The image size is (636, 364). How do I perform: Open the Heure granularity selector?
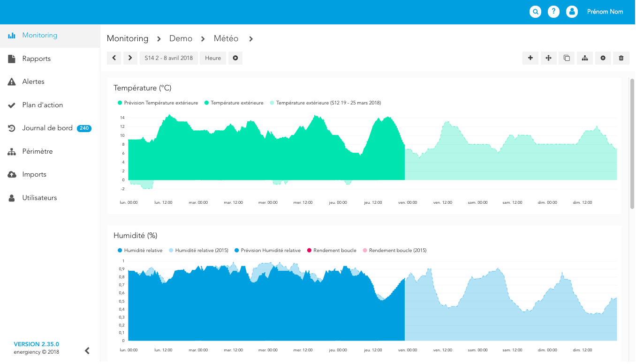click(213, 58)
